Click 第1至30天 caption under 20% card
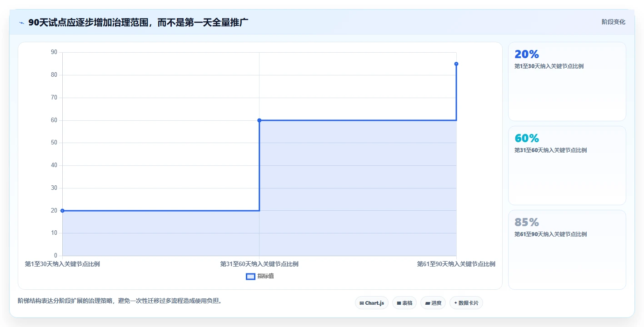Image resolution: width=644 pixels, height=327 pixels. point(549,66)
